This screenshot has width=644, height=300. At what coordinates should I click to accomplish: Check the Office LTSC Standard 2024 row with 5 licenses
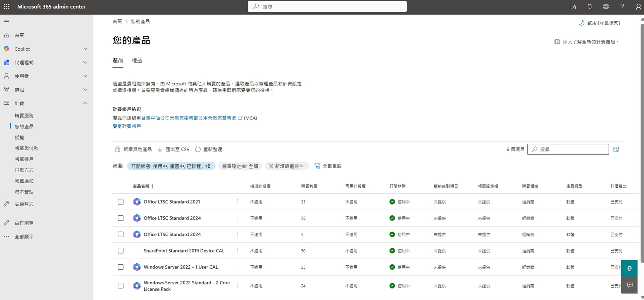120,234
